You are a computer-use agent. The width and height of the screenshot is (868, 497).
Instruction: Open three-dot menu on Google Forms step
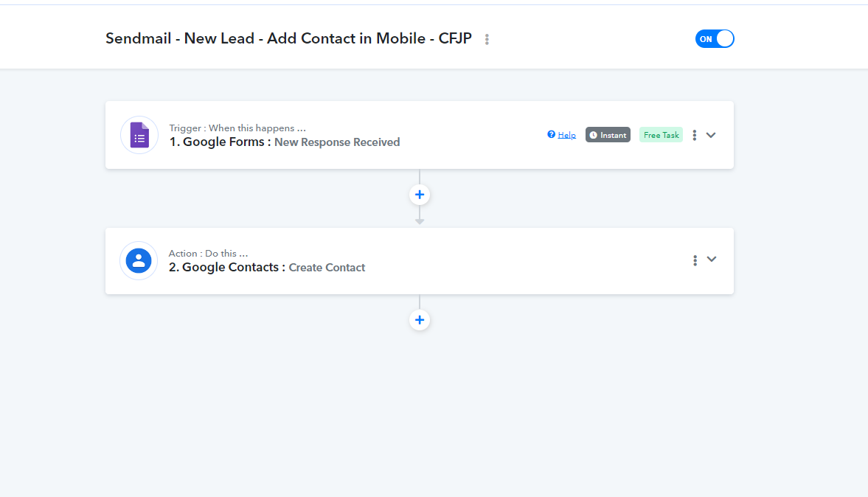[694, 135]
